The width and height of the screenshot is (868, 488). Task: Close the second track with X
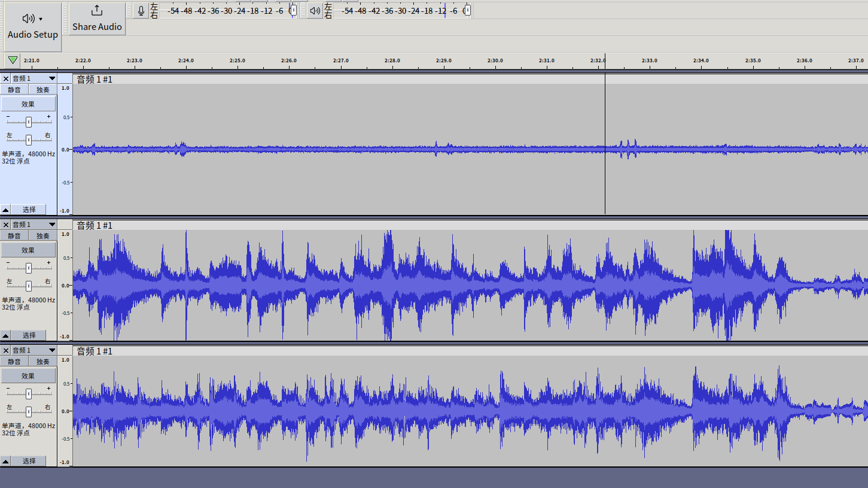pyautogui.click(x=5, y=225)
